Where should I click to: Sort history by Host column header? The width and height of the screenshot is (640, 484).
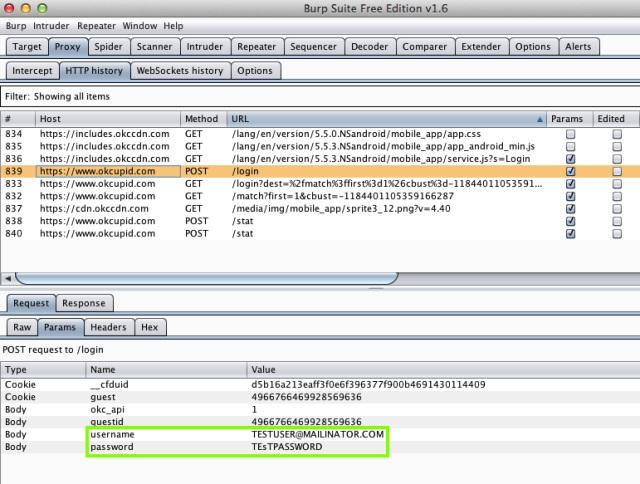108,119
